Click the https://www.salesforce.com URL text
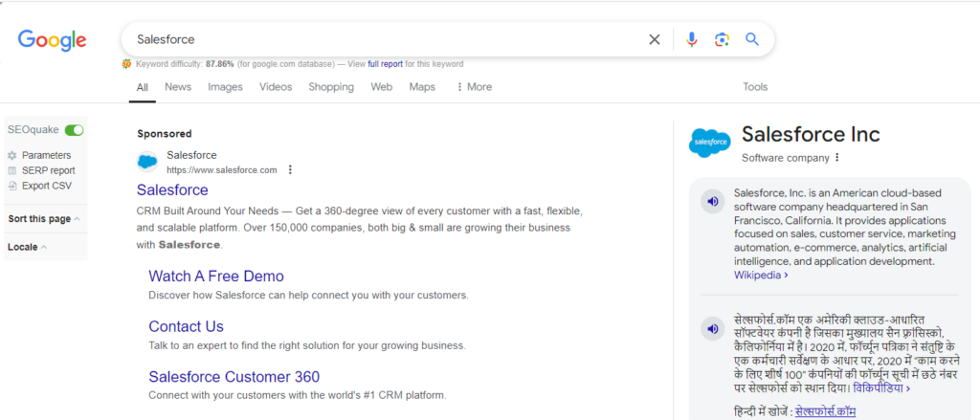This screenshot has height=420, width=980. (222, 170)
